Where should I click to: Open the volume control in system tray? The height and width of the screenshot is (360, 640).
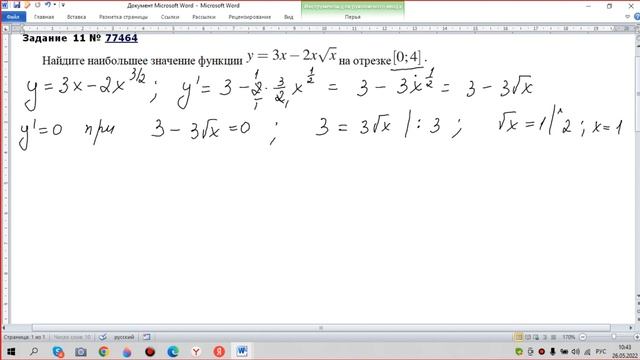tap(576, 351)
